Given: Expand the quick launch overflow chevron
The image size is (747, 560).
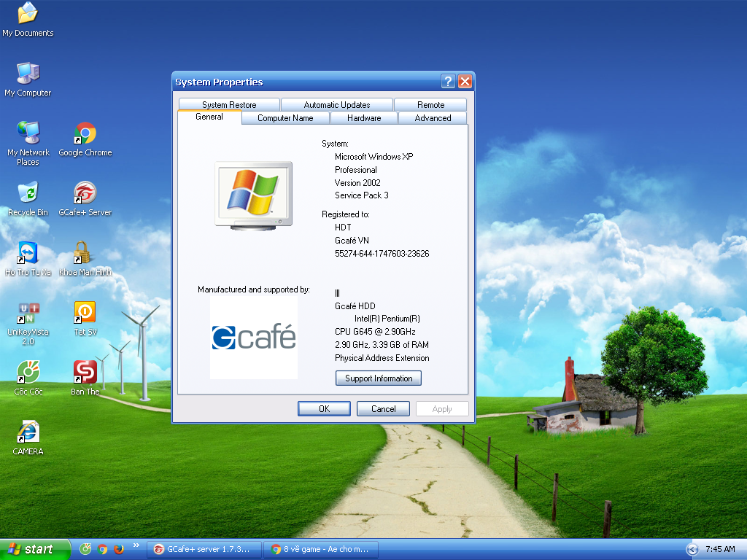Looking at the screenshot, I should (136, 545).
